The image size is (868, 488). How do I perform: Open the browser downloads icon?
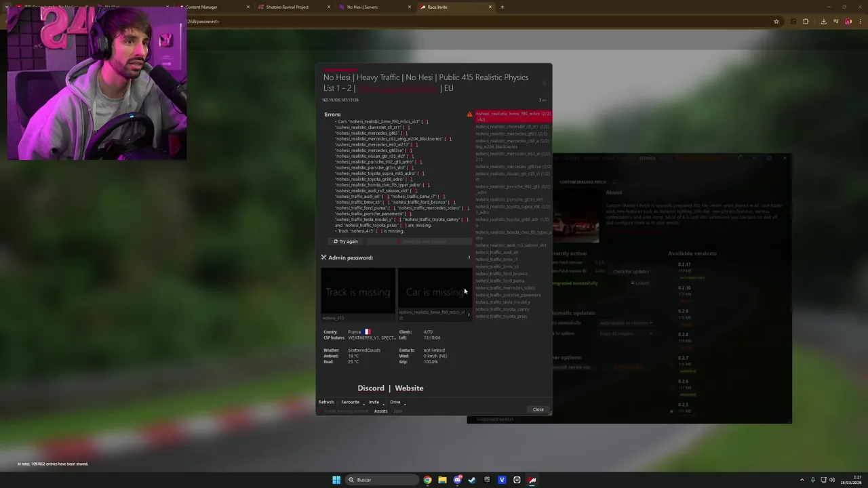(x=823, y=21)
